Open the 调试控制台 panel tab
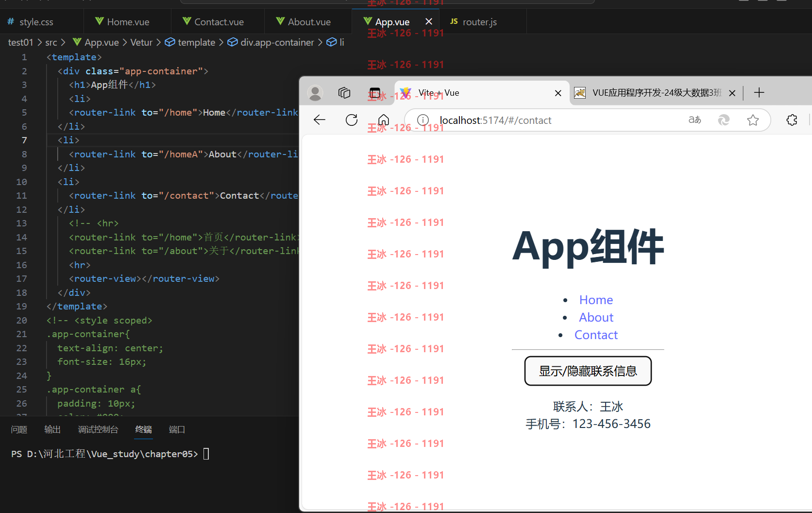Viewport: 812px width, 513px height. [98, 429]
